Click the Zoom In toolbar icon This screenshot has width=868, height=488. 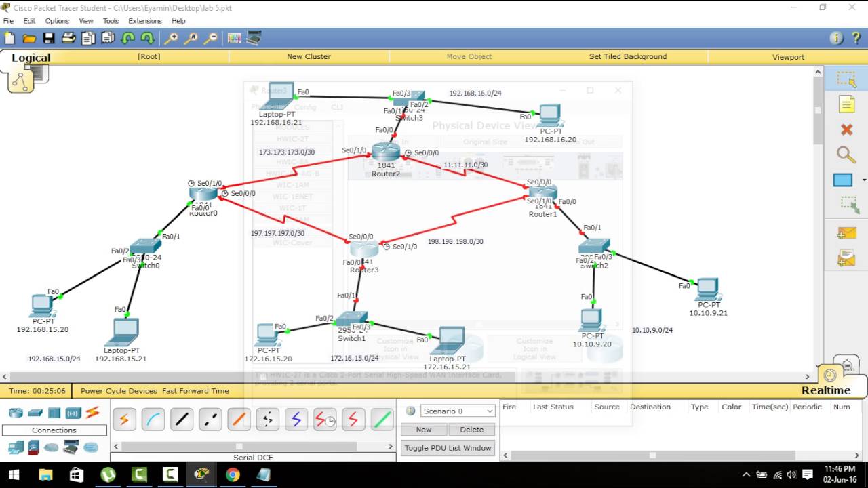coord(172,38)
